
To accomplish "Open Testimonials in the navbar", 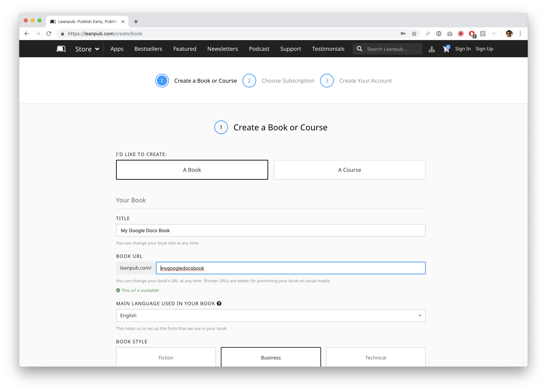I will [x=328, y=49].
